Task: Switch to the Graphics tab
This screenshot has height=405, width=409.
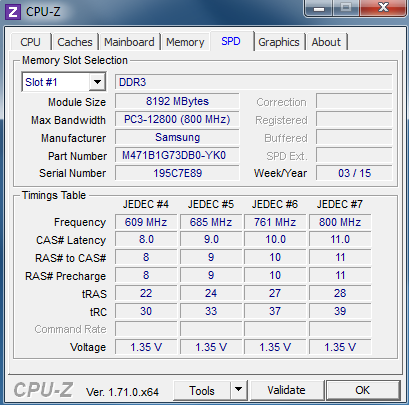Action: pos(279,42)
